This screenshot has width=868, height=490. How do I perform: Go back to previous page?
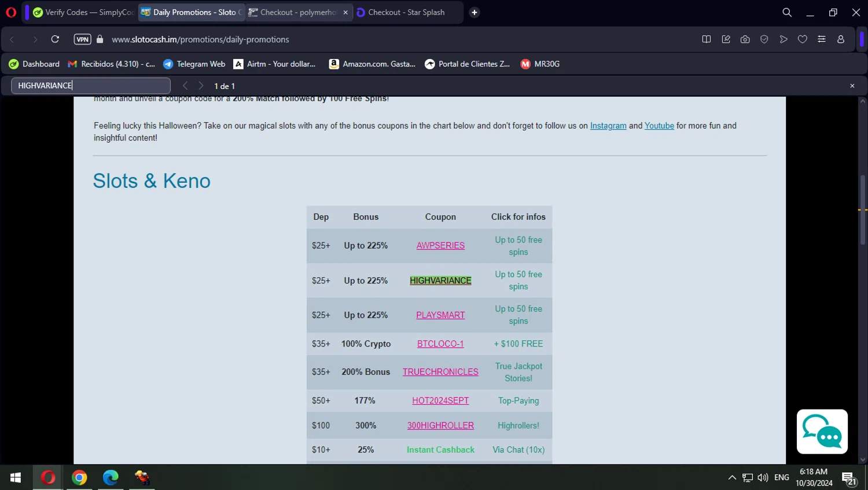pyautogui.click(x=12, y=39)
